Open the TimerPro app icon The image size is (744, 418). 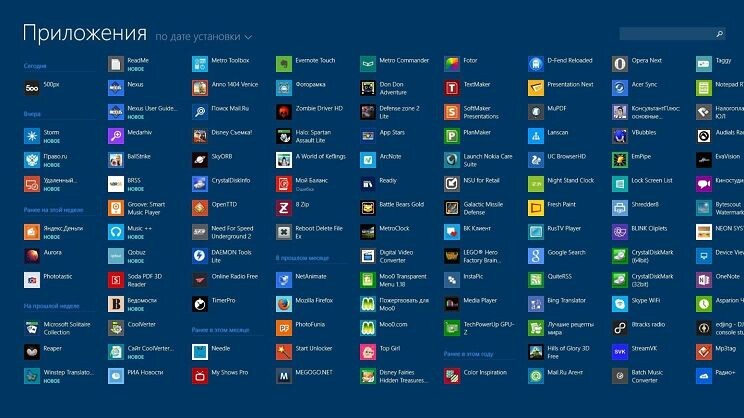tap(200, 304)
